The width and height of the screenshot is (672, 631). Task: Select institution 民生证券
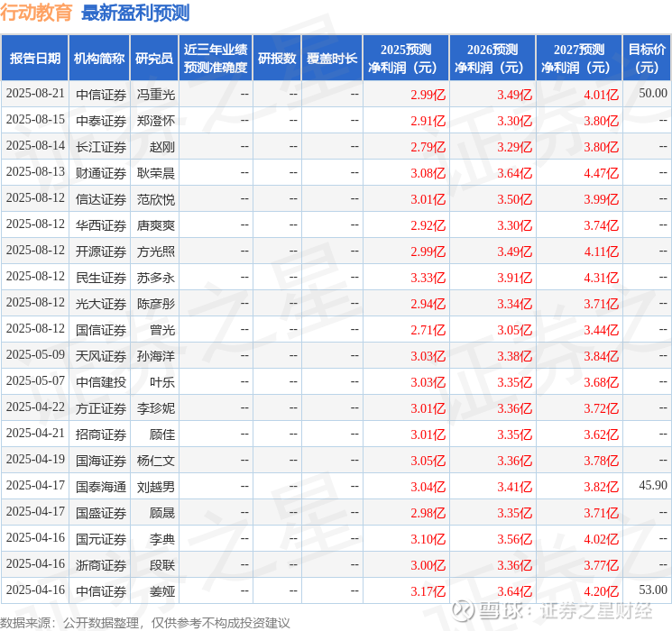tap(101, 278)
